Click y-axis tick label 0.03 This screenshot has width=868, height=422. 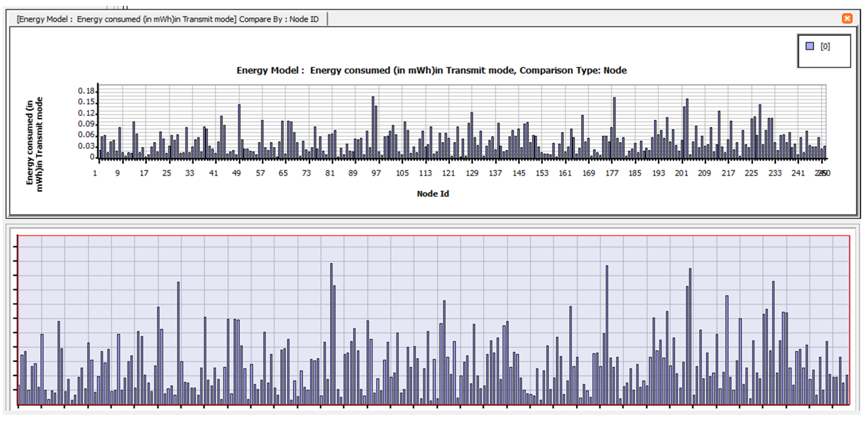click(86, 146)
